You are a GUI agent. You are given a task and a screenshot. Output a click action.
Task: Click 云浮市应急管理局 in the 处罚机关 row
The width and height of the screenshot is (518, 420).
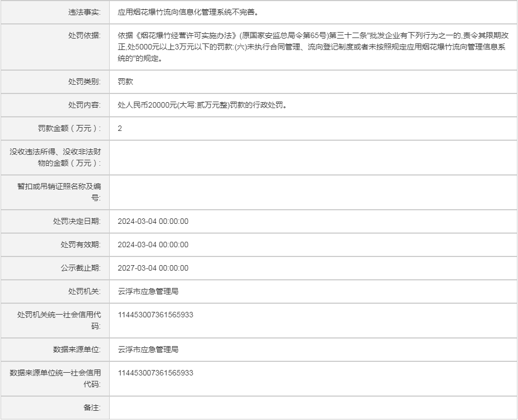point(148,291)
